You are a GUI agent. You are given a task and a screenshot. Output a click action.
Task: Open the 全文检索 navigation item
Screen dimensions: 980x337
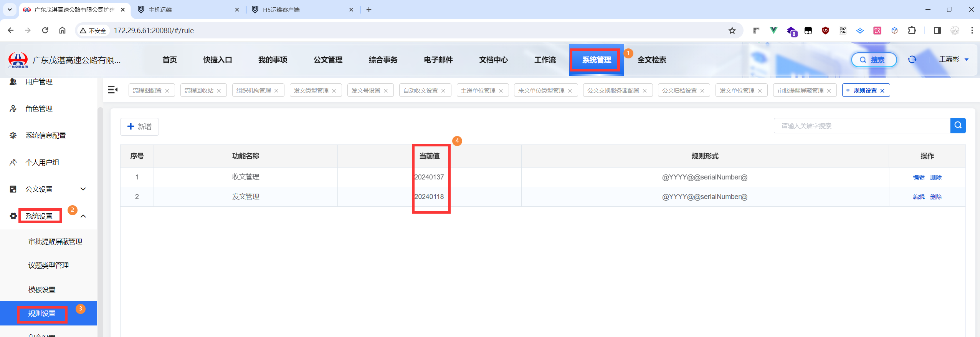652,60
